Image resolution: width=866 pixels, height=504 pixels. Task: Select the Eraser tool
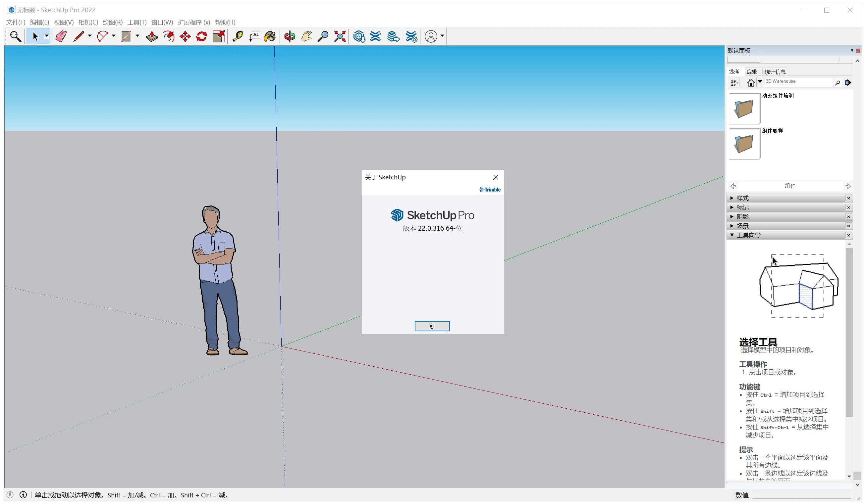(61, 36)
